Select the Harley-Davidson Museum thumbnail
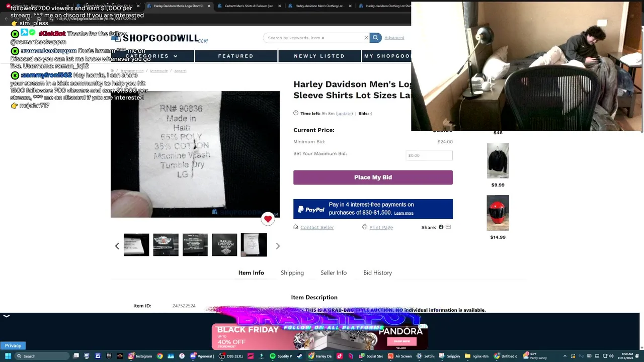 [224, 245]
